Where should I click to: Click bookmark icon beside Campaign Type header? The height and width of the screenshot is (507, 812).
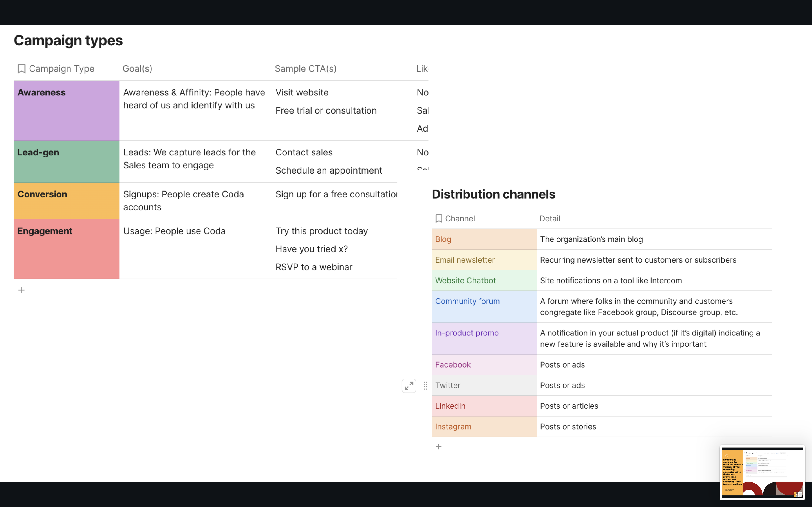pos(21,68)
